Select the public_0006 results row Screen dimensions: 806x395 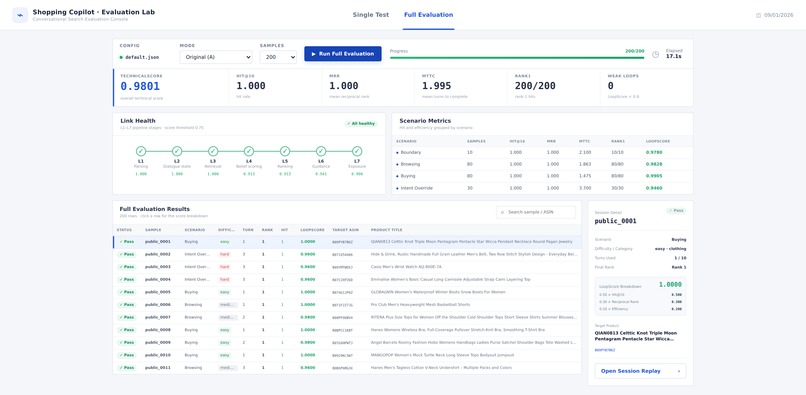[347, 304]
